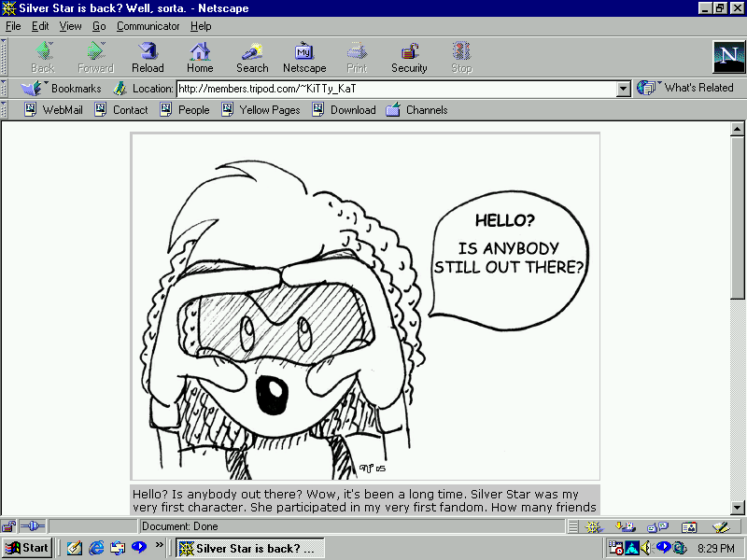Open the View menu

pos(71,26)
